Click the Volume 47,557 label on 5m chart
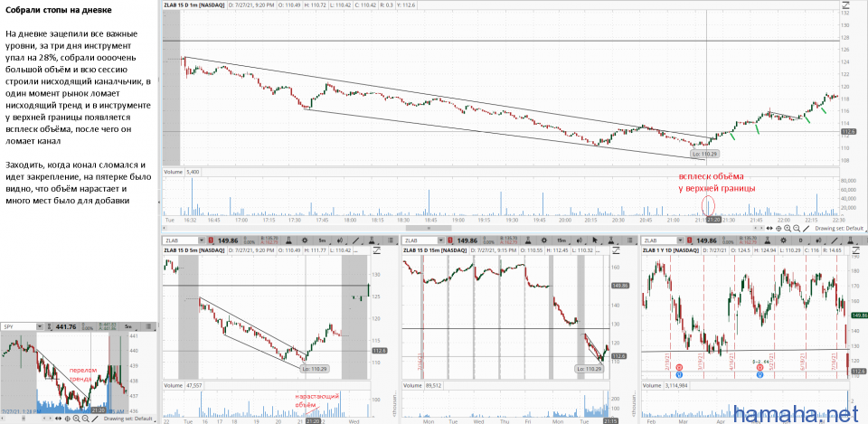Viewport: 868px width, 424px height. (182, 383)
